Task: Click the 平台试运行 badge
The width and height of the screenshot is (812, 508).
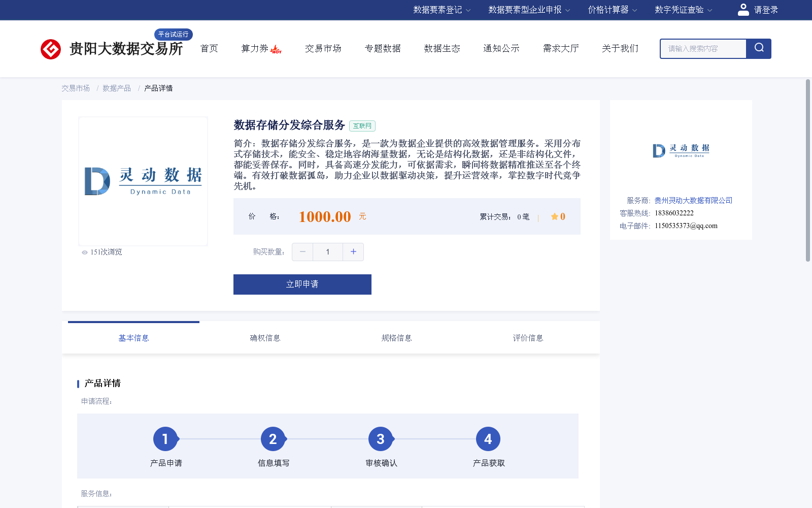Action: click(x=173, y=35)
